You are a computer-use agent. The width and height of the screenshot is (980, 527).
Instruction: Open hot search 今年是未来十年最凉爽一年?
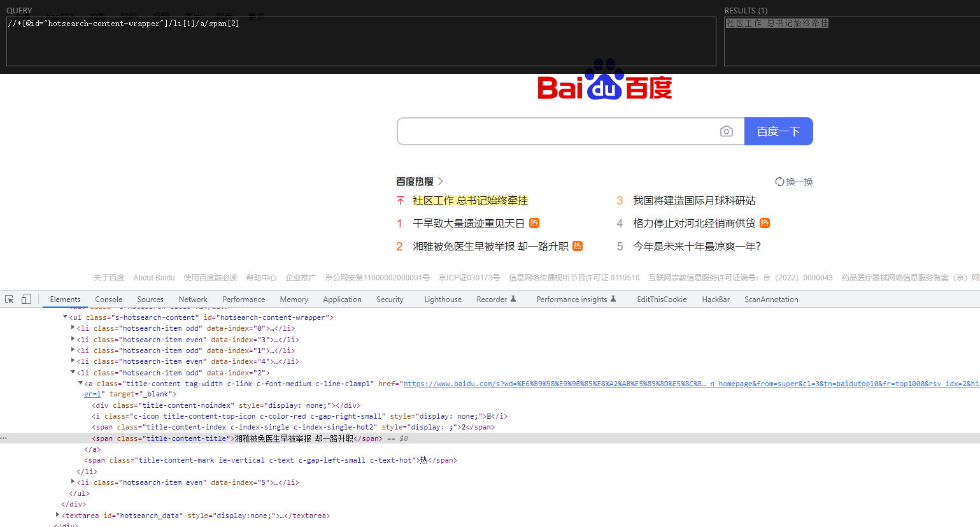[697, 247]
